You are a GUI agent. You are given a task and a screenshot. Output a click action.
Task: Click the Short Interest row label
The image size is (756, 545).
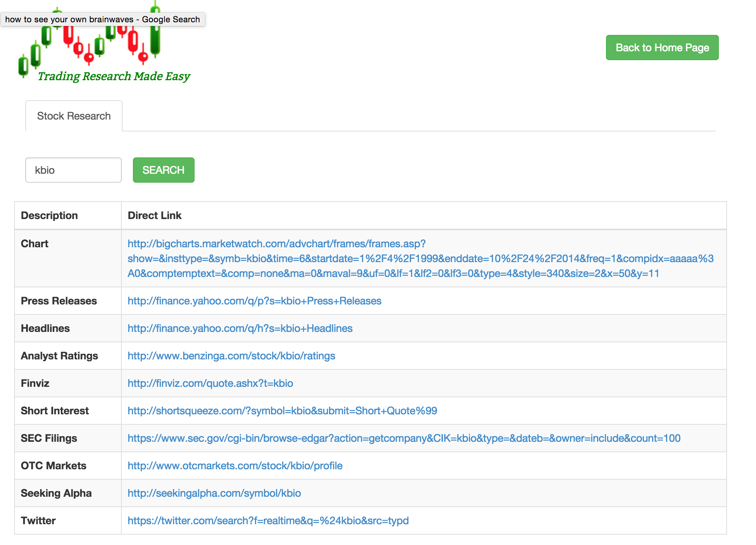[55, 411]
